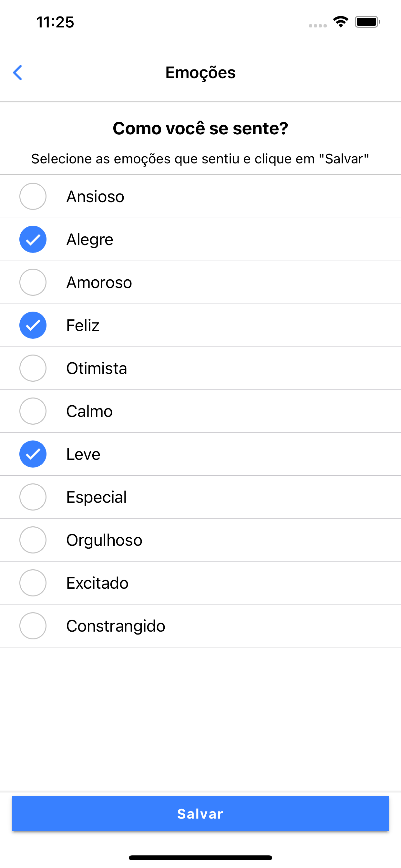Choose the Especial emotion circle

click(x=33, y=497)
